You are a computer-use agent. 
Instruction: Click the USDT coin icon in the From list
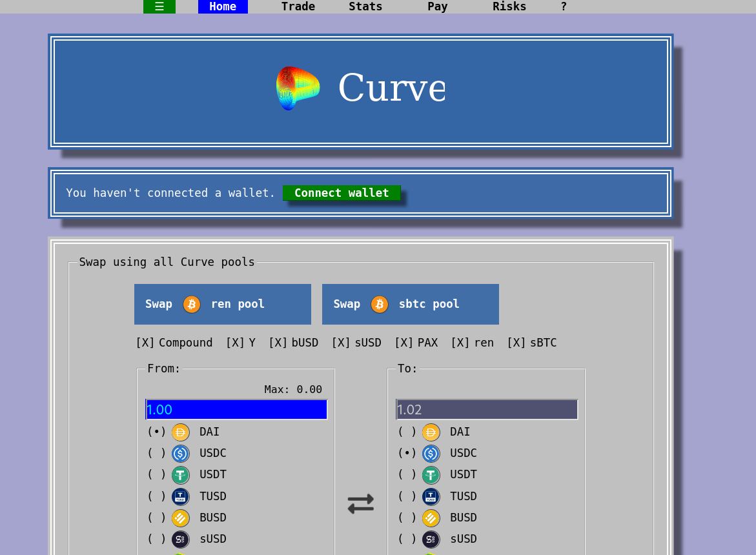180,475
